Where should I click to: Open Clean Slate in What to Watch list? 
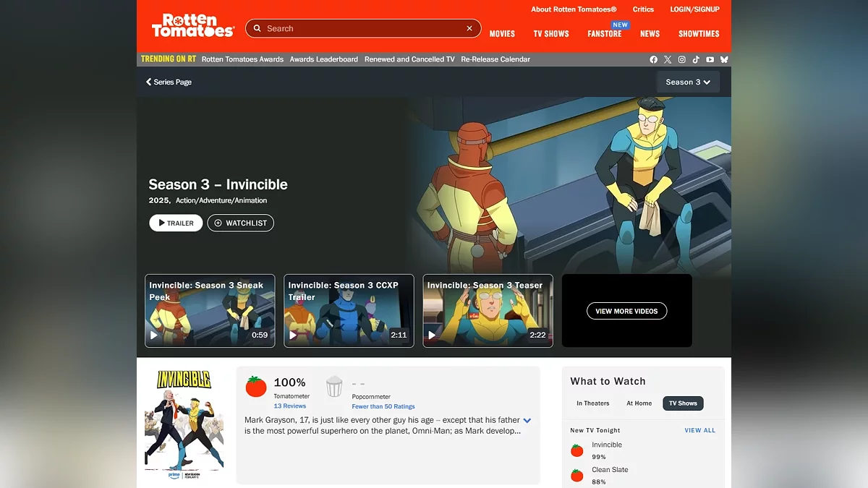click(610, 469)
